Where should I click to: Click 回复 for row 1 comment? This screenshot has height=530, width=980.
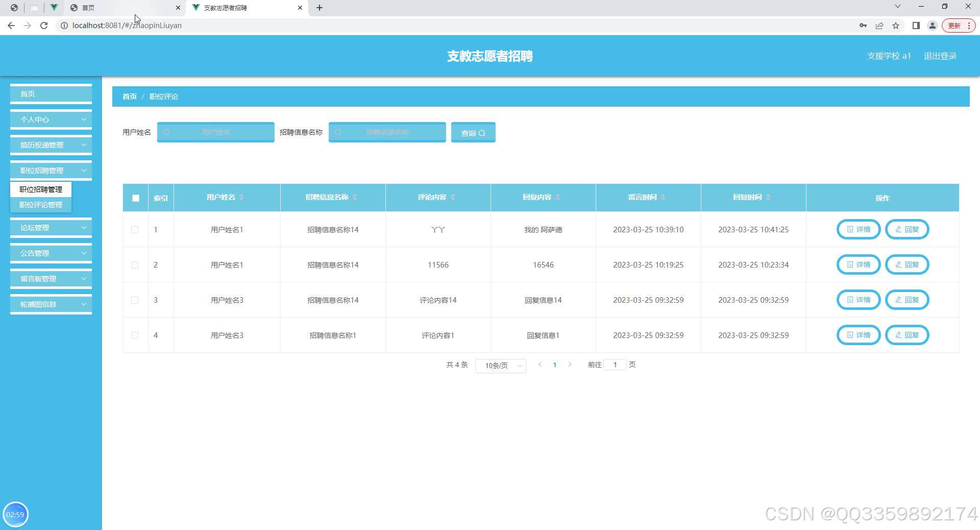click(907, 229)
